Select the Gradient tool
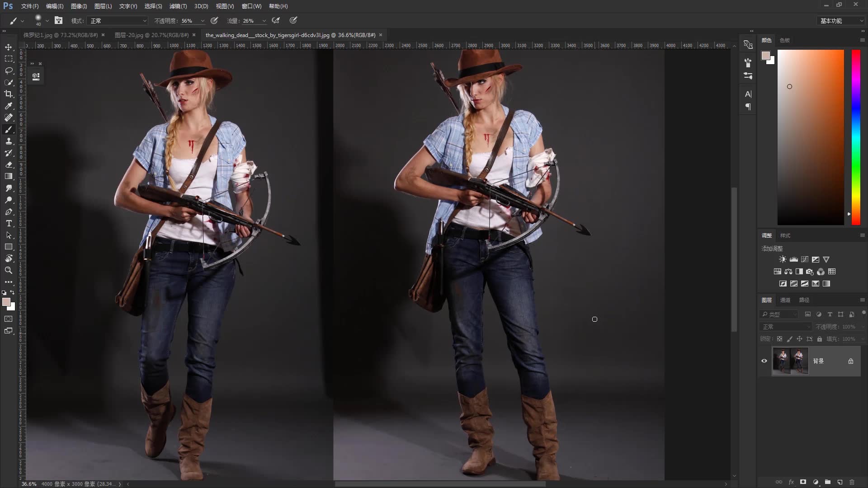The width and height of the screenshot is (868, 488). point(9,176)
